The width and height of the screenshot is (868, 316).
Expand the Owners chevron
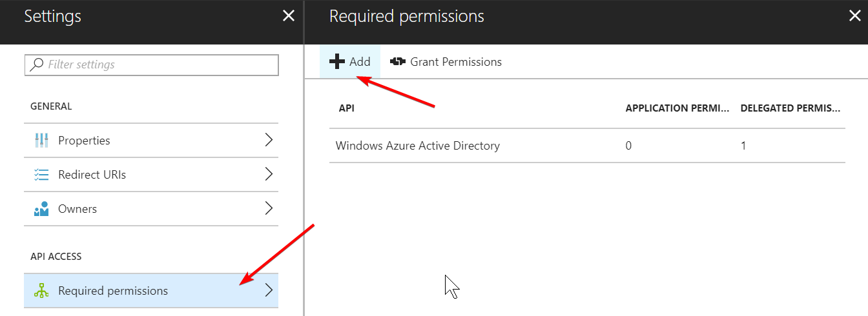[269, 208]
